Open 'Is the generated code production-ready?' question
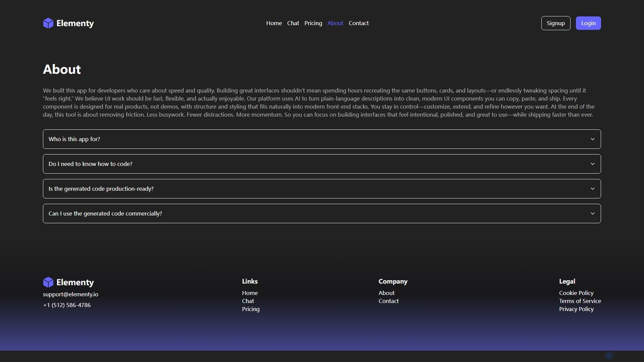Image resolution: width=644 pixels, height=362 pixels. [x=322, y=189]
